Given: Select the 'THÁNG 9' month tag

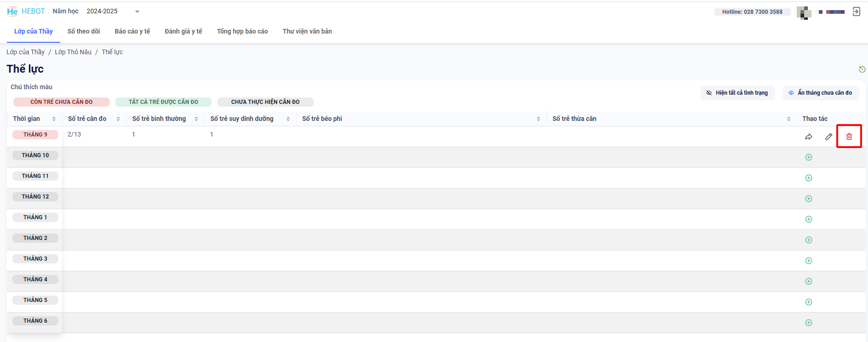Looking at the screenshot, I should point(35,135).
